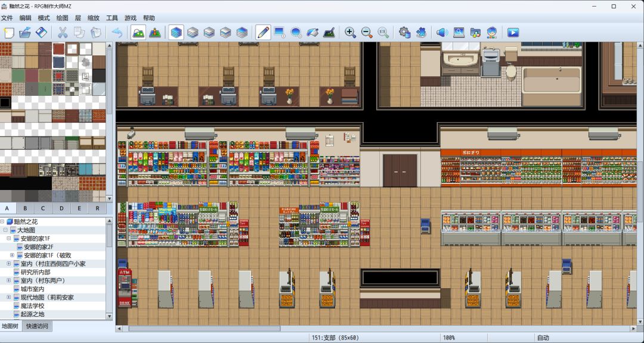
Task: Switch to tileset tab B
Action: 25,208
